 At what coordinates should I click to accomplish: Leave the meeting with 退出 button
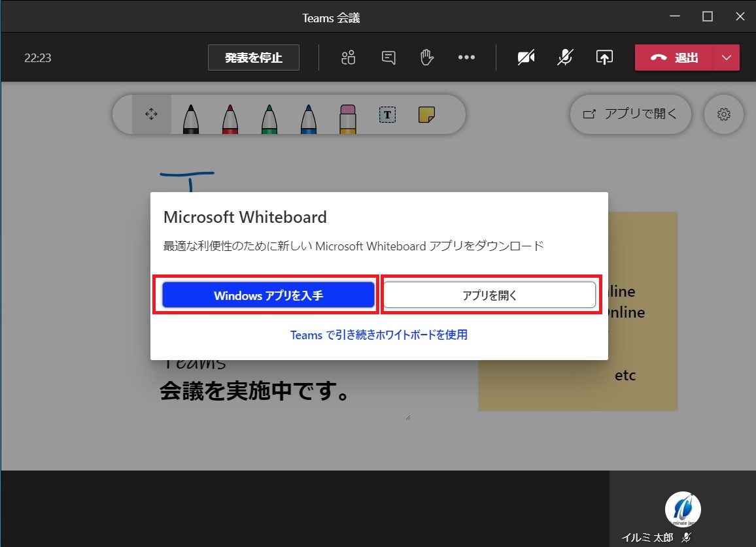coord(674,58)
